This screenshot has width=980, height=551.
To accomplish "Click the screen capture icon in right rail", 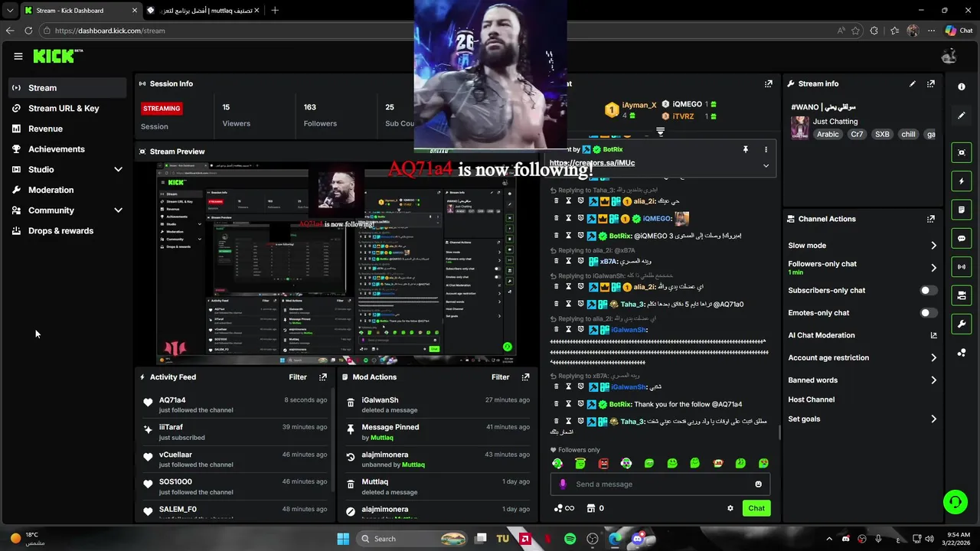I will [x=962, y=153].
